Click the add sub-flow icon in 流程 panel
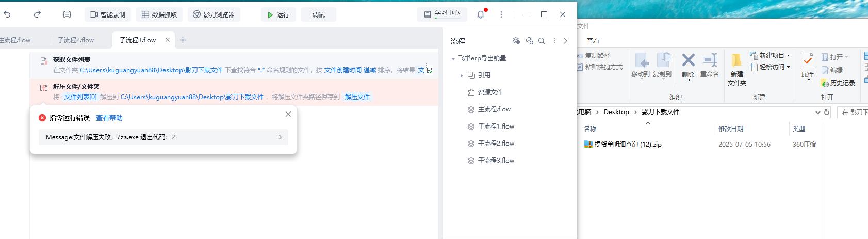Image resolution: width=868 pixels, height=239 pixels. [516, 41]
